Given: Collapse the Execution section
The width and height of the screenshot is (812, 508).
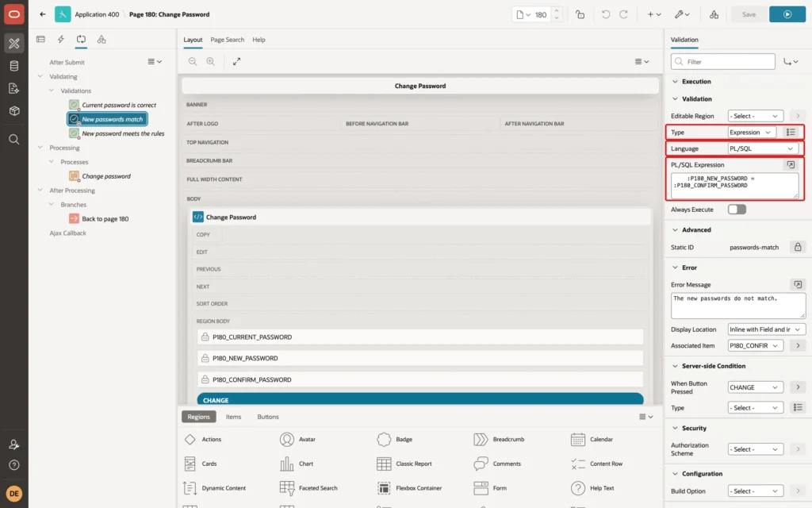Looking at the screenshot, I should tap(675, 82).
